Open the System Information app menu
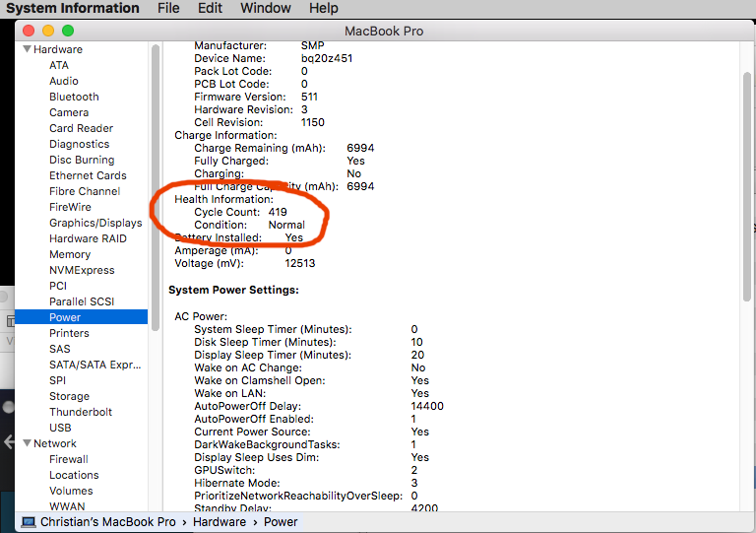 point(72,8)
